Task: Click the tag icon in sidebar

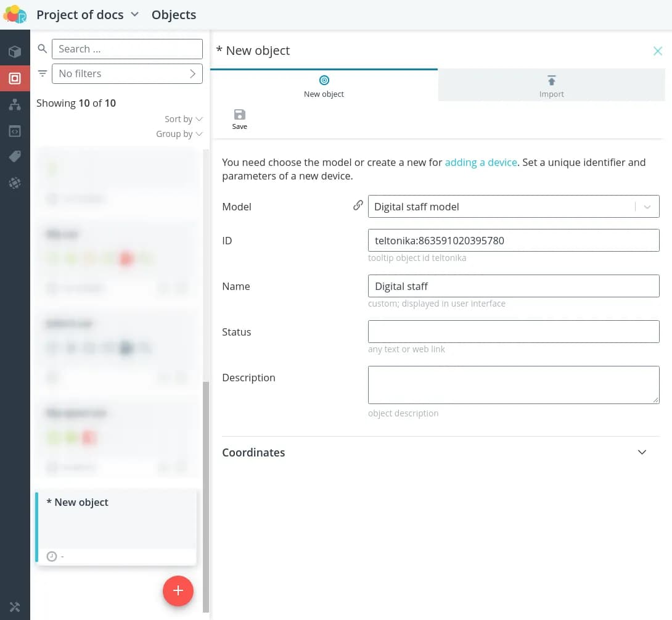Action: [15, 157]
